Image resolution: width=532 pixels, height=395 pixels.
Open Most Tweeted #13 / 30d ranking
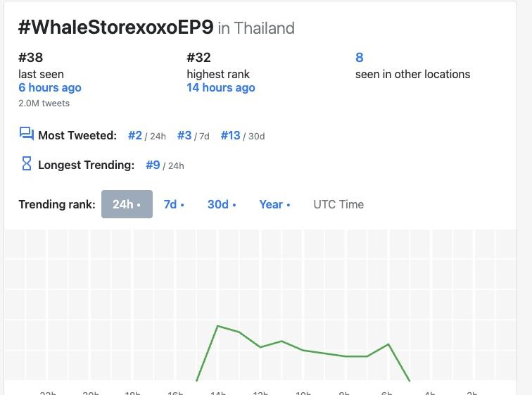(230, 135)
